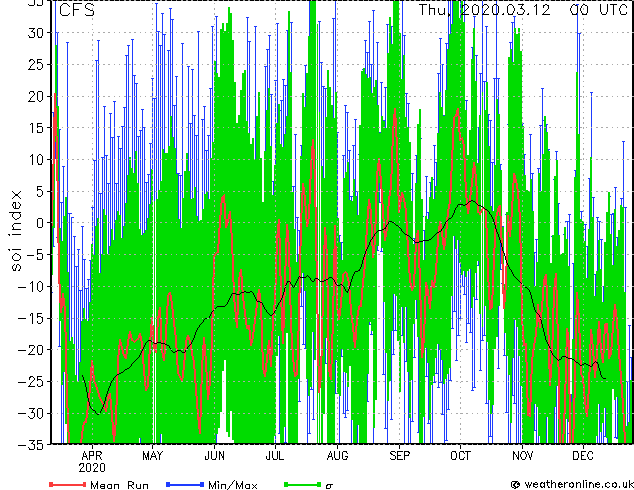
Task: Click the red Mean Run legend line
Action: point(68,484)
